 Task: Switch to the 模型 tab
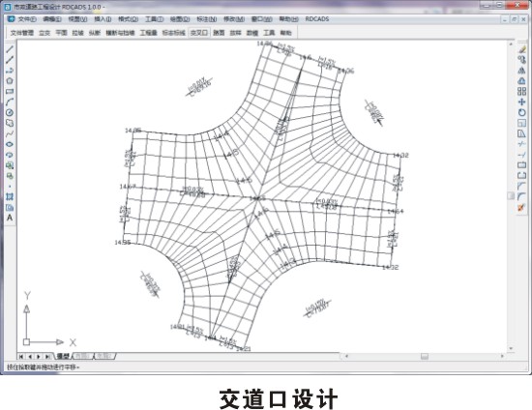pos(63,356)
